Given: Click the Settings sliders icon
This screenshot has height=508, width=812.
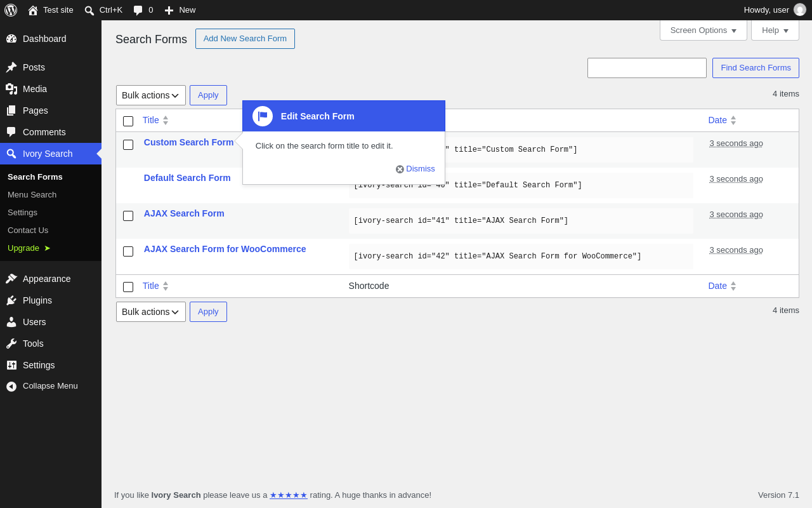Looking at the screenshot, I should (11, 365).
